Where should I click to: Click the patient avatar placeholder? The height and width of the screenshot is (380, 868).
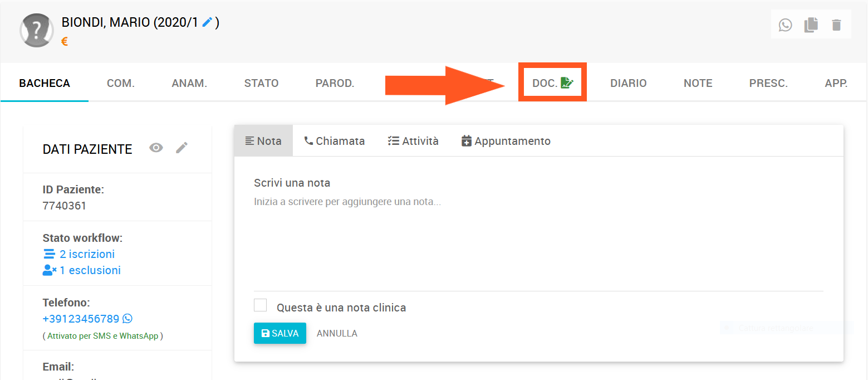(37, 30)
